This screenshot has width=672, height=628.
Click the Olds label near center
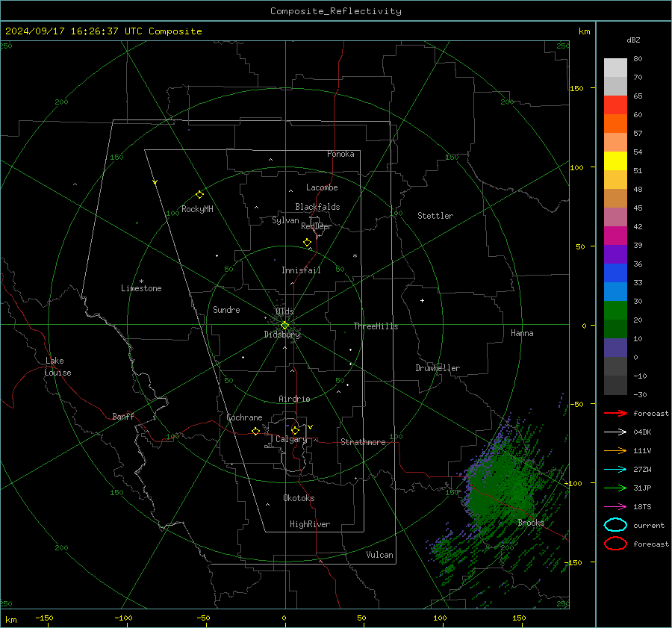[x=284, y=311]
